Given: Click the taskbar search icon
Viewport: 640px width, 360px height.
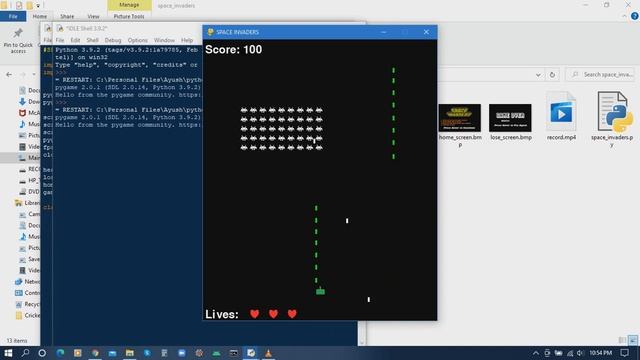Looking at the screenshot, I should pos(25,353).
